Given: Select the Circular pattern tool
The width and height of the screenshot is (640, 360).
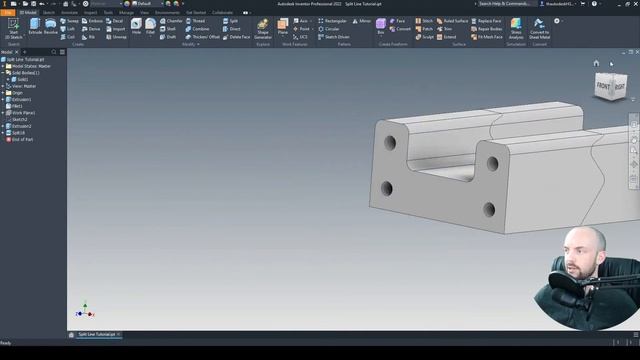Looking at the screenshot, I should pyautogui.click(x=329, y=29).
